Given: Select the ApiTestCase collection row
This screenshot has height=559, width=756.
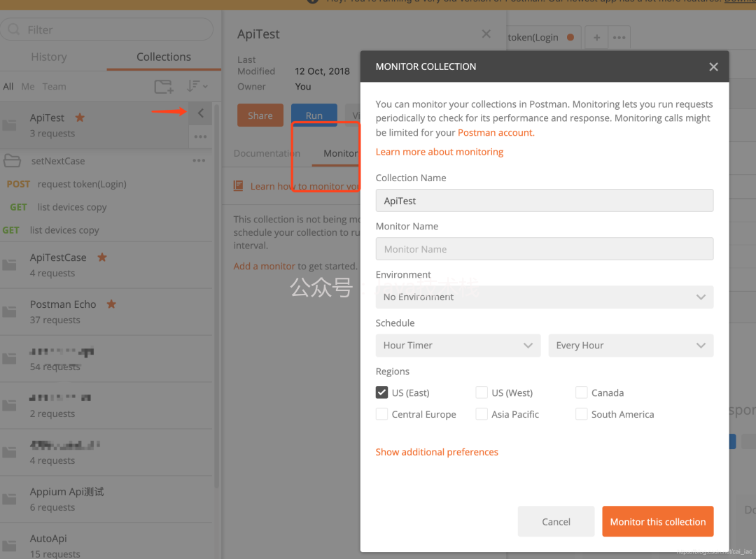Looking at the screenshot, I should (106, 265).
